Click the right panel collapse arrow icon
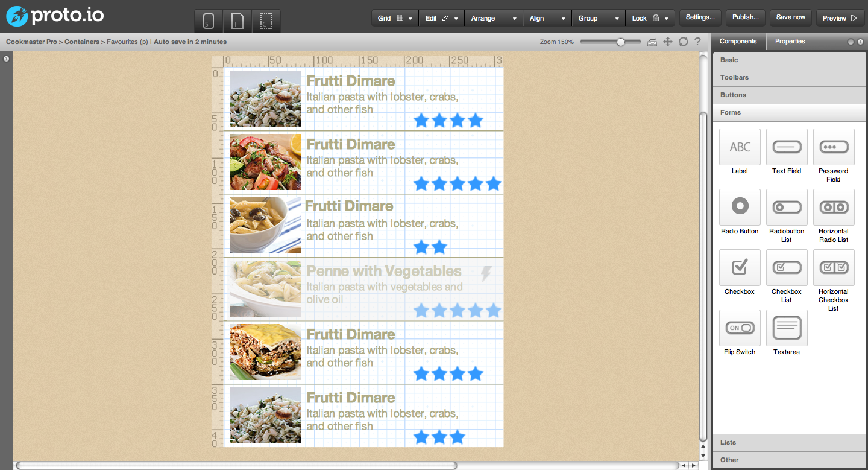This screenshot has height=470, width=868. coord(860,42)
